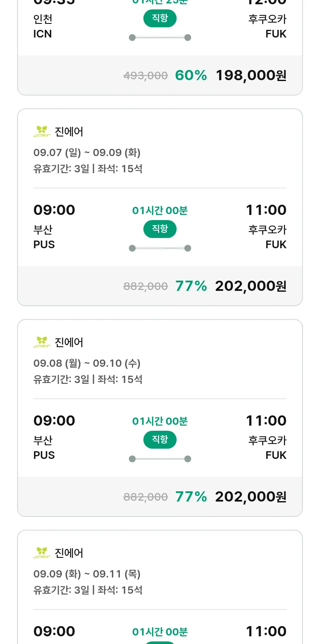Click the 60% discount label
The height and width of the screenshot is (644, 320).
tap(191, 75)
